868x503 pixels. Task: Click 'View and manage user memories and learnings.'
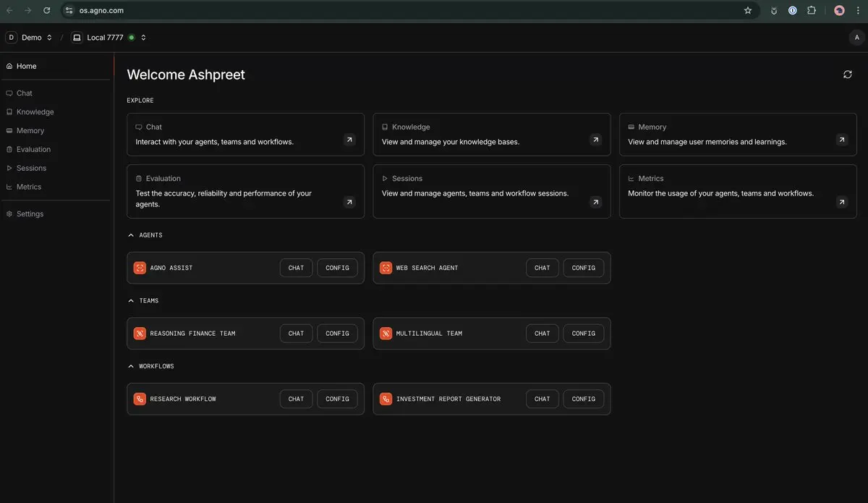[707, 142]
